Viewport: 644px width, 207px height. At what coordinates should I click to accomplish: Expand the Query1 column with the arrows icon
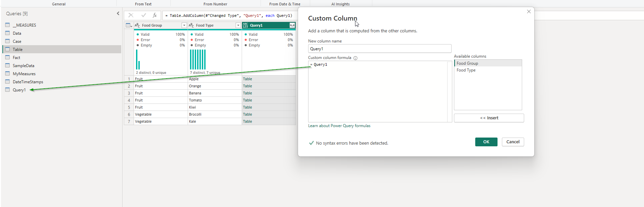[x=292, y=25]
